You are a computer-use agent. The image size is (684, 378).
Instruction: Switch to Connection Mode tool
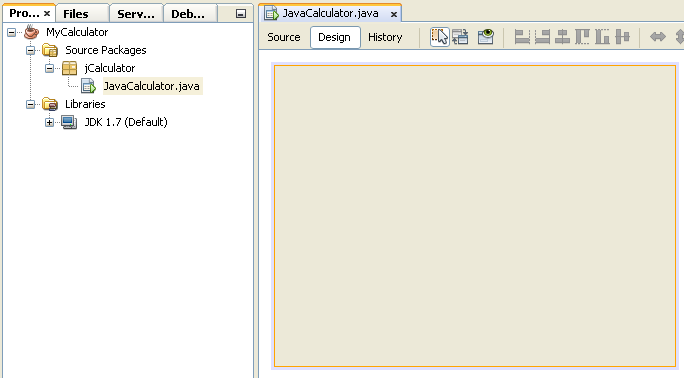pyautogui.click(x=460, y=37)
